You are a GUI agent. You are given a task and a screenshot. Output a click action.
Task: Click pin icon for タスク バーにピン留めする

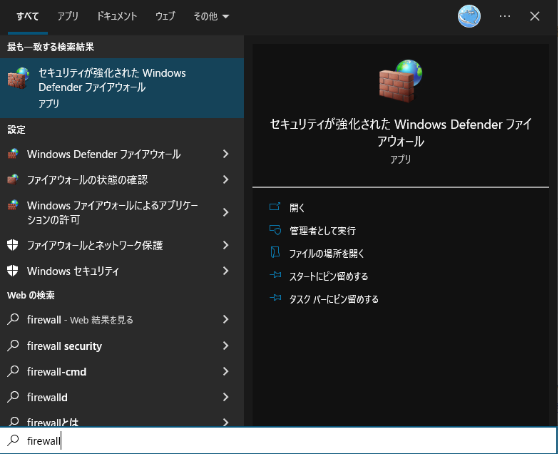[x=275, y=298]
